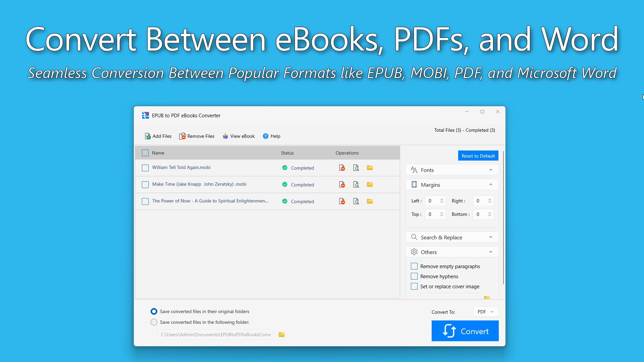This screenshot has width=644, height=362.
Task: Click the Add Files toolbar icon
Action: pos(148,136)
